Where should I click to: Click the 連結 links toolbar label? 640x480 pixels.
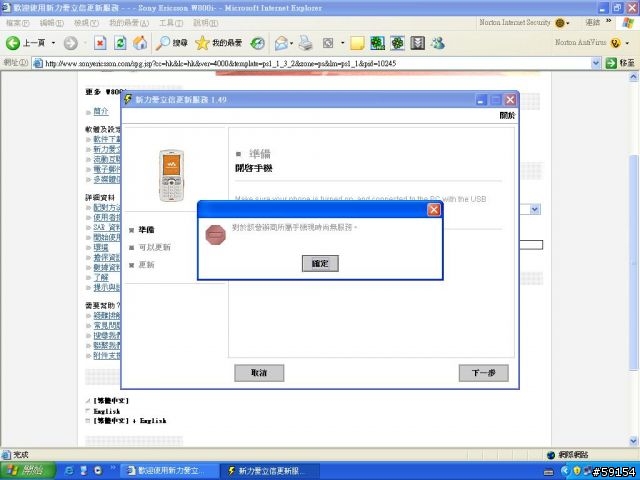tap(593, 22)
